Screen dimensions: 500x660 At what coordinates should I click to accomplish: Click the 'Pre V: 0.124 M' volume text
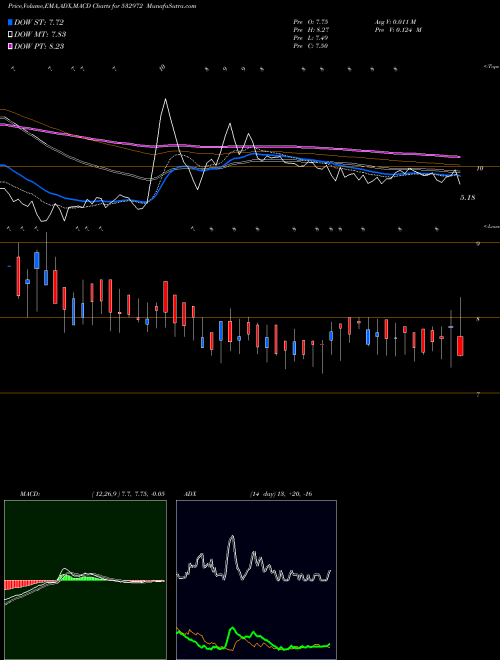[x=398, y=29]
